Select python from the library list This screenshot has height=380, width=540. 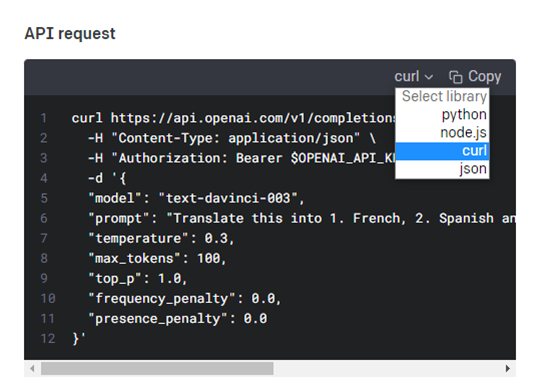pyautogui.click(x=442, y=115)
